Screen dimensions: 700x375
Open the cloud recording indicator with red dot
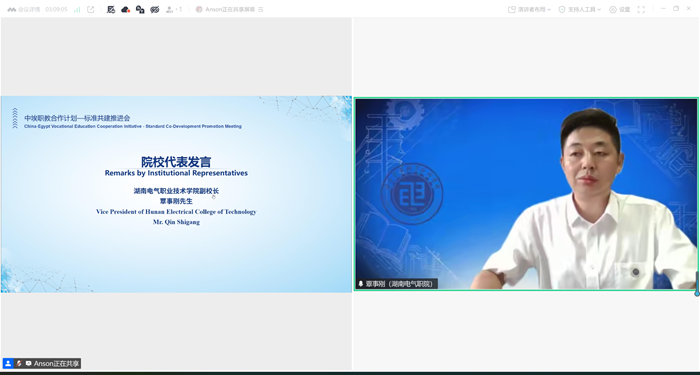point(125,9)
